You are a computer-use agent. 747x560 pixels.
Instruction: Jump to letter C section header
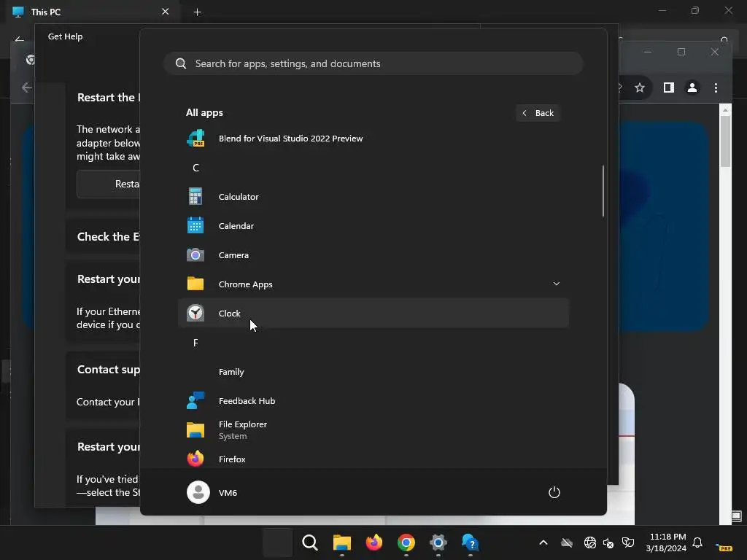[196, 168]
